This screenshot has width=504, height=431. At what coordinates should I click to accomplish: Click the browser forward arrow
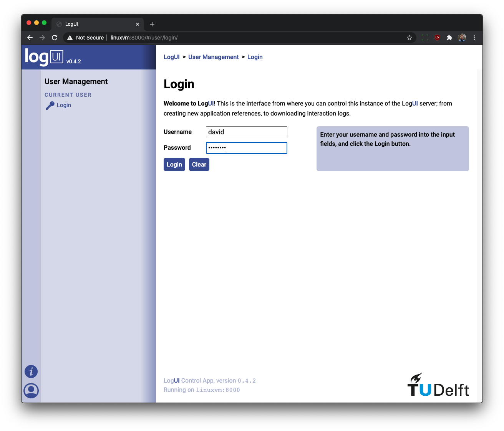point(42,38)
